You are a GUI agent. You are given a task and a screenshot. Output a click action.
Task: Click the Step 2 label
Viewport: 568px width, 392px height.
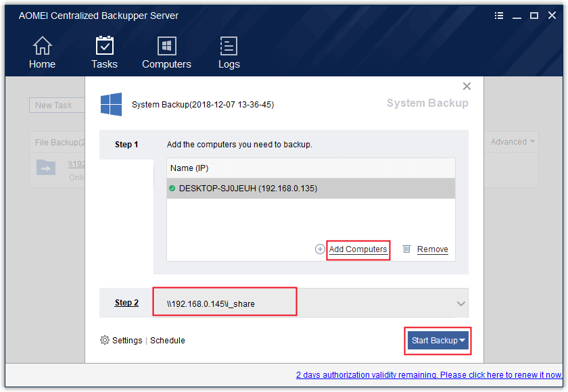point(126,303)
